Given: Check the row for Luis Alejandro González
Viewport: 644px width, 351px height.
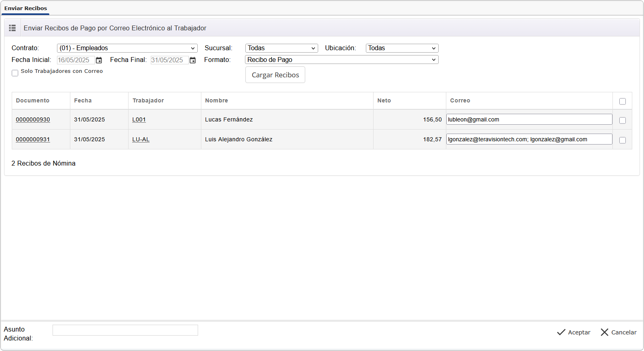Looking at the screenshot, I should [623, 140].
